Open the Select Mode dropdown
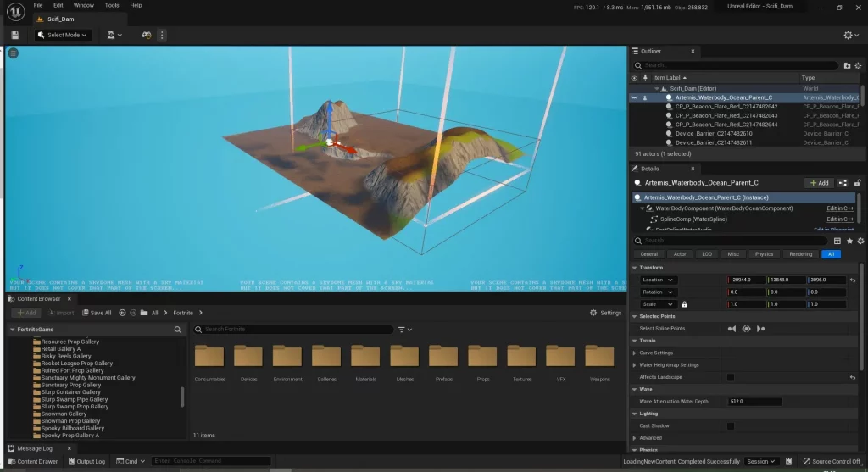The image size is (868, 472). tap(64, 35)
